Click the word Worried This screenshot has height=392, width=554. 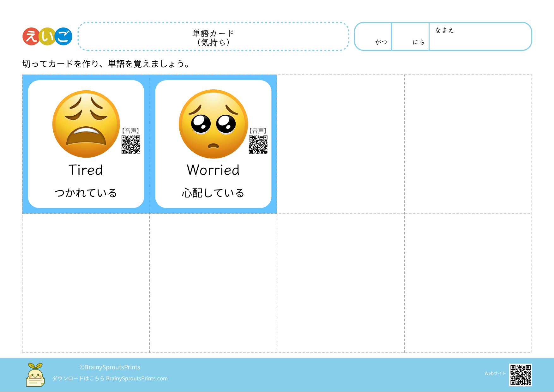click(x=213, y=170)
